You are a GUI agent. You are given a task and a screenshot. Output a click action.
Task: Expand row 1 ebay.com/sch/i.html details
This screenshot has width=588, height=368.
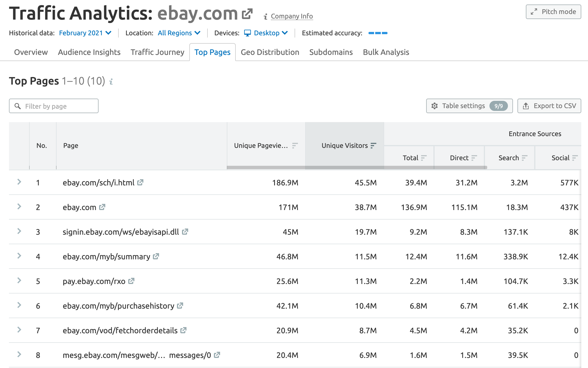(x=19, y=182)
